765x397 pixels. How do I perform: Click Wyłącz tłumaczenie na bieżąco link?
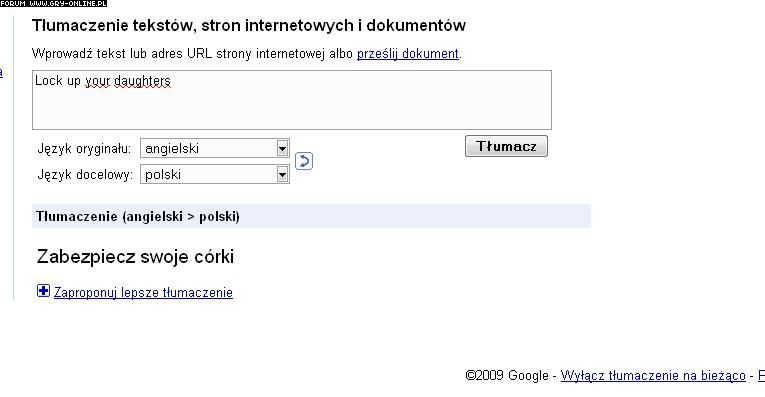click(x=653, y=376)
